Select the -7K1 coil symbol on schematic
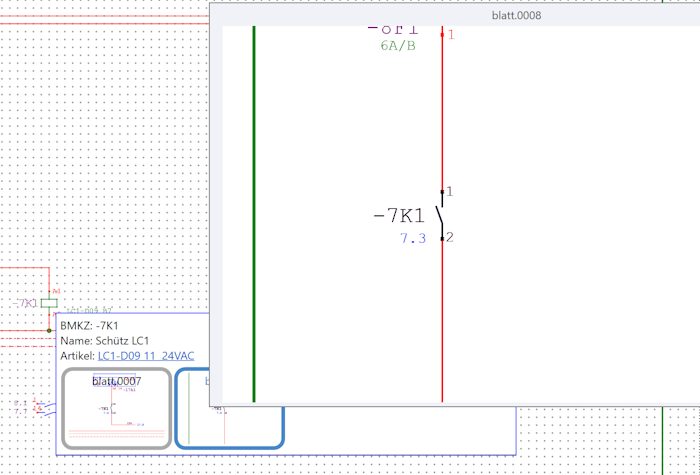Viewport: 700px width, 475px height. (x=48, y=302)
